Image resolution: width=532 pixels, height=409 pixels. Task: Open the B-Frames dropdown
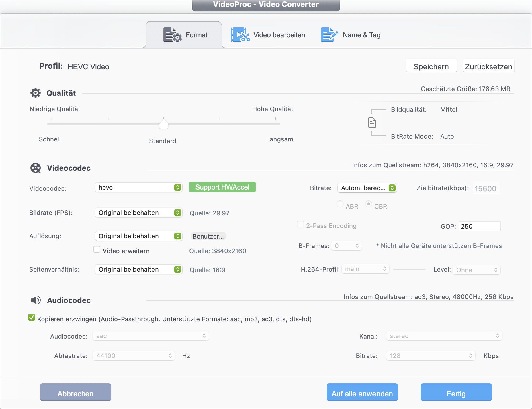coord(347,246)
